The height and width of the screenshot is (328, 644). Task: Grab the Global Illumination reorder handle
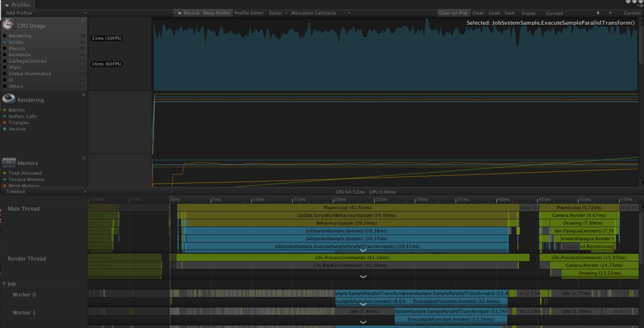[83, 74]
